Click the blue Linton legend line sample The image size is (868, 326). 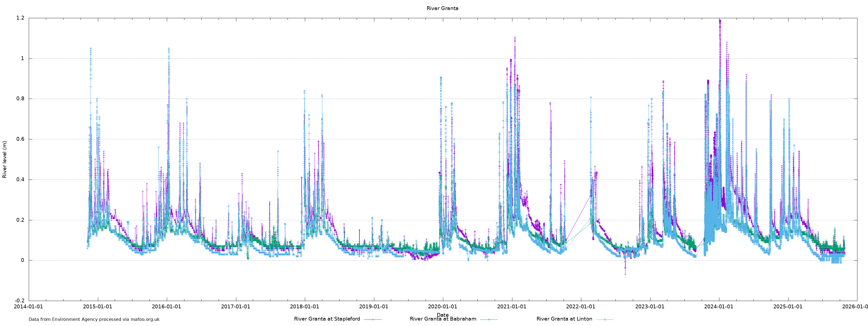point(605,319)
